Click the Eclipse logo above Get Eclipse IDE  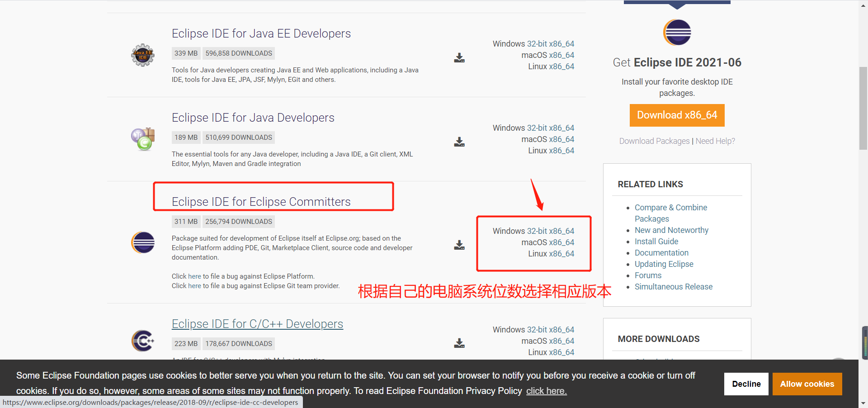coord(677,32)
